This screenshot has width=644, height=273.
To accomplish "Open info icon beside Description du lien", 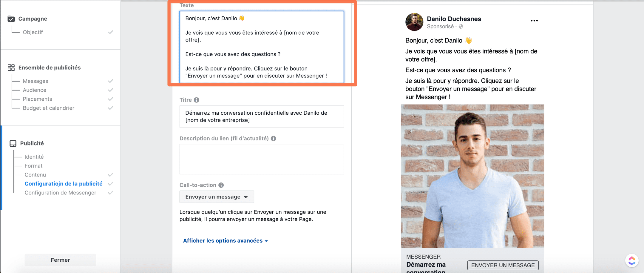I will click(273, 139).
